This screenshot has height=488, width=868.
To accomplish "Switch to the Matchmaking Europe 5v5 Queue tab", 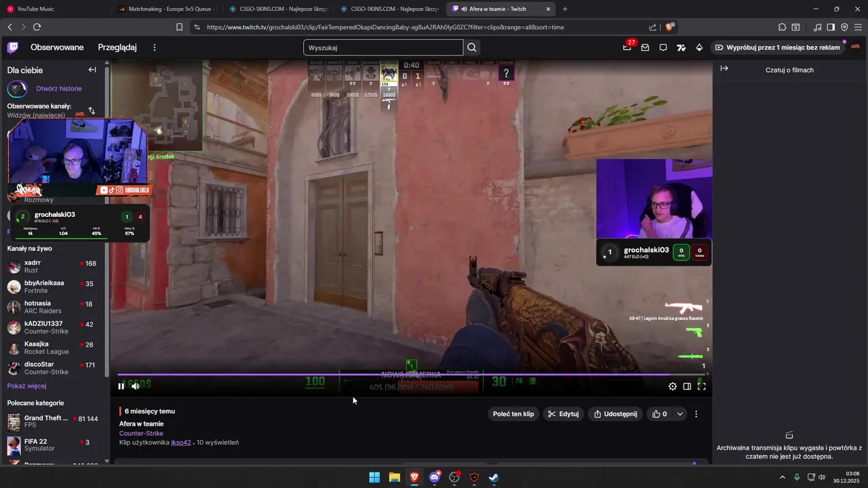I will [x=167, y=9].
